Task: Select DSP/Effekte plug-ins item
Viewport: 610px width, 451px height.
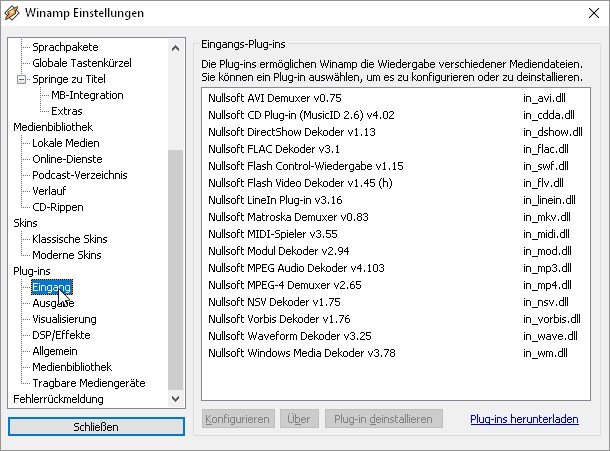Action: click(x=61, y=335)
